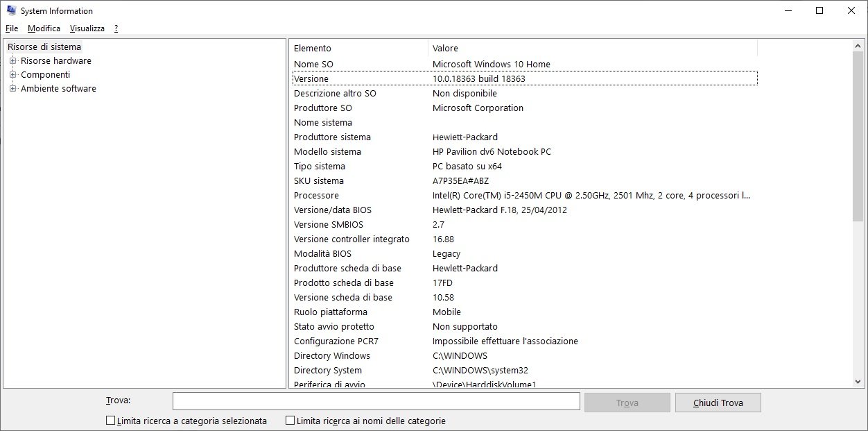
Task: Select the Produttore SO row
Action: (525, 108)
